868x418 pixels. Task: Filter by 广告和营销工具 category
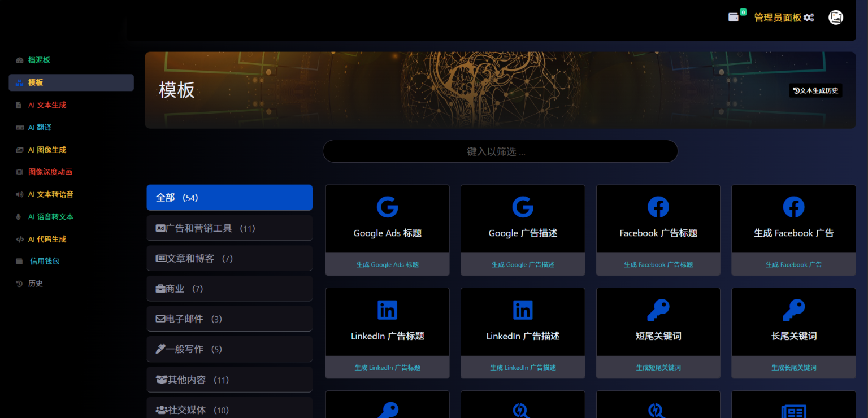229,228
